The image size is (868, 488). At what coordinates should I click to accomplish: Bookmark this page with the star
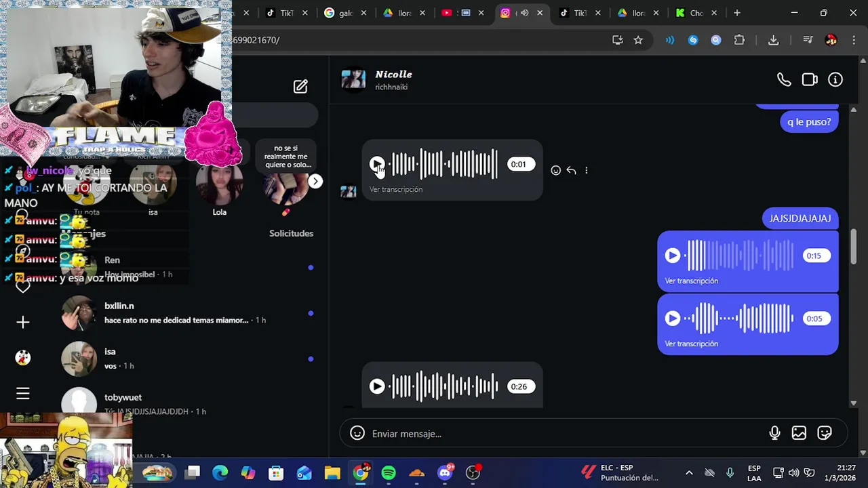(638, 40)
